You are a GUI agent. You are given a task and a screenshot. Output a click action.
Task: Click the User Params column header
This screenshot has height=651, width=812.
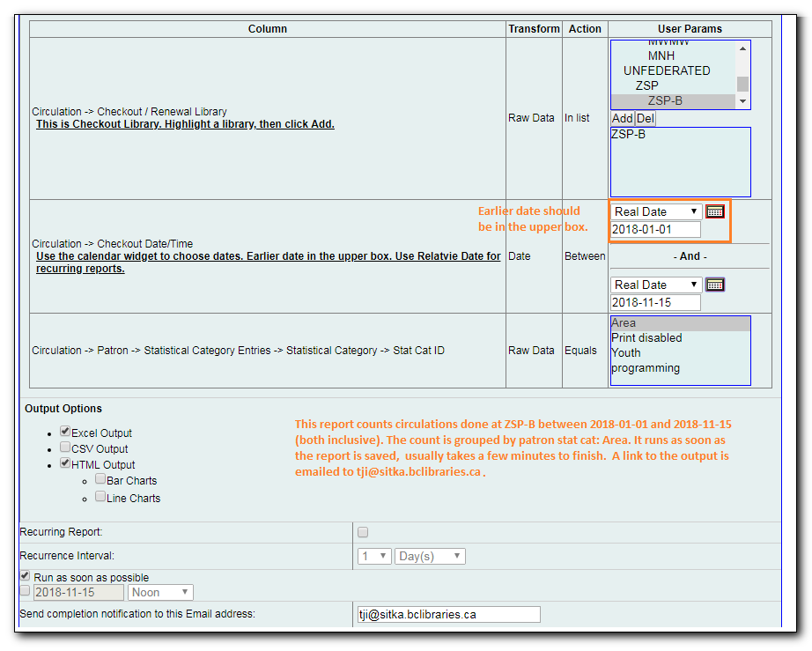690,29
